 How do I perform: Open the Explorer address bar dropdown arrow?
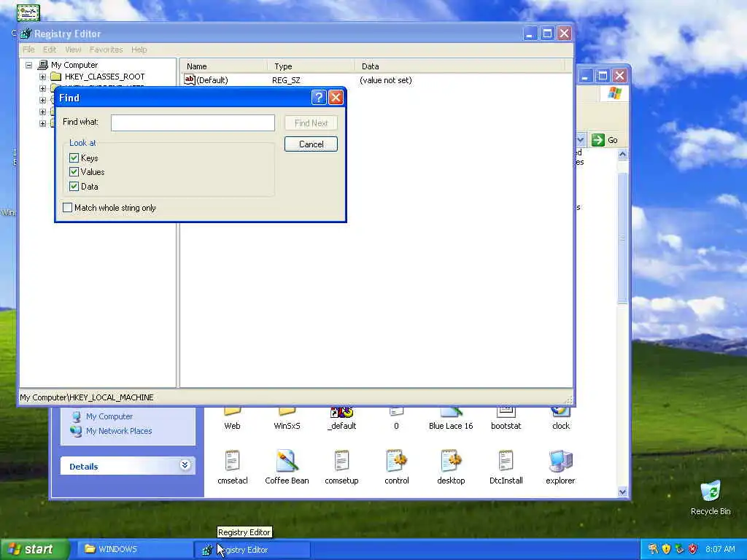click(x=580, y=140)
